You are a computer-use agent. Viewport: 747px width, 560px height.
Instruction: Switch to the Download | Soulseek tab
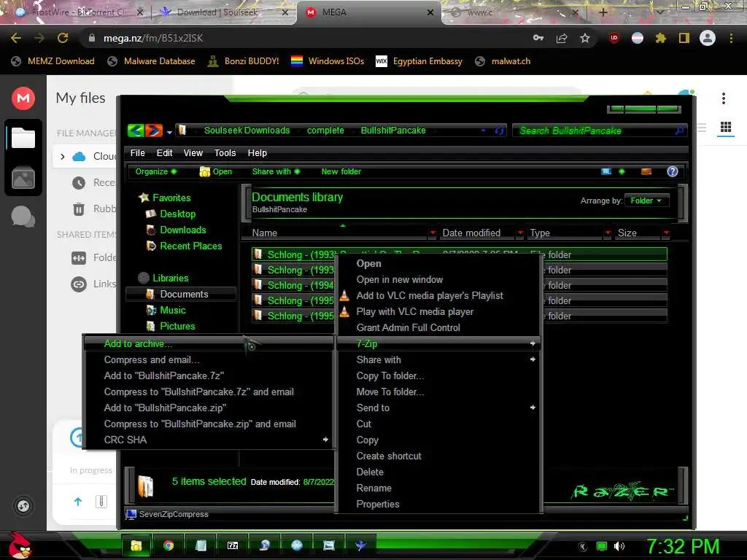pos(223,12)
